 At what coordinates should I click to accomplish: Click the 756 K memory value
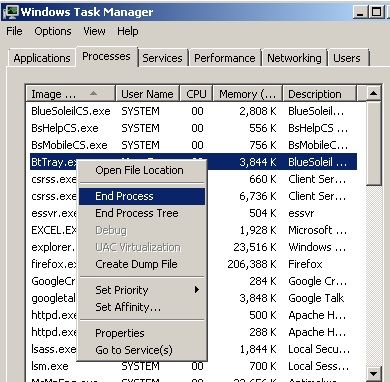[263, 145]
